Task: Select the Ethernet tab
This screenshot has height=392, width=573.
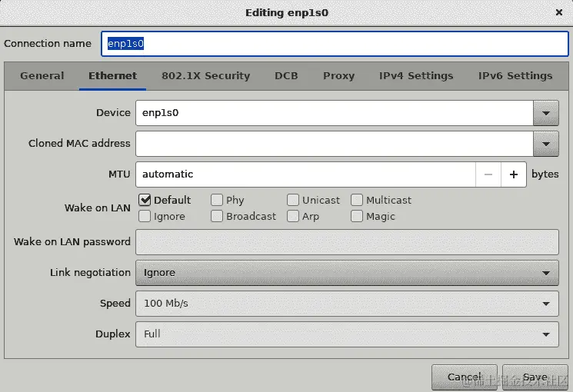Action: (112, 75)
